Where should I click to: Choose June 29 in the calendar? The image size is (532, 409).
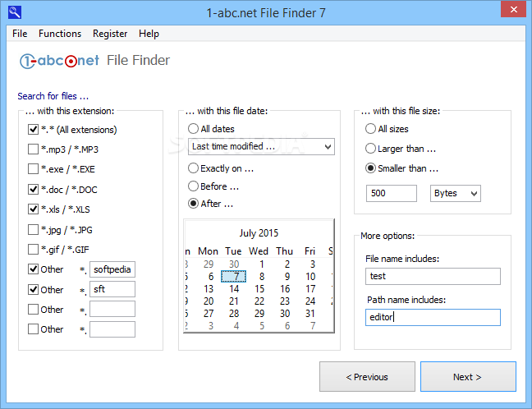209,264
